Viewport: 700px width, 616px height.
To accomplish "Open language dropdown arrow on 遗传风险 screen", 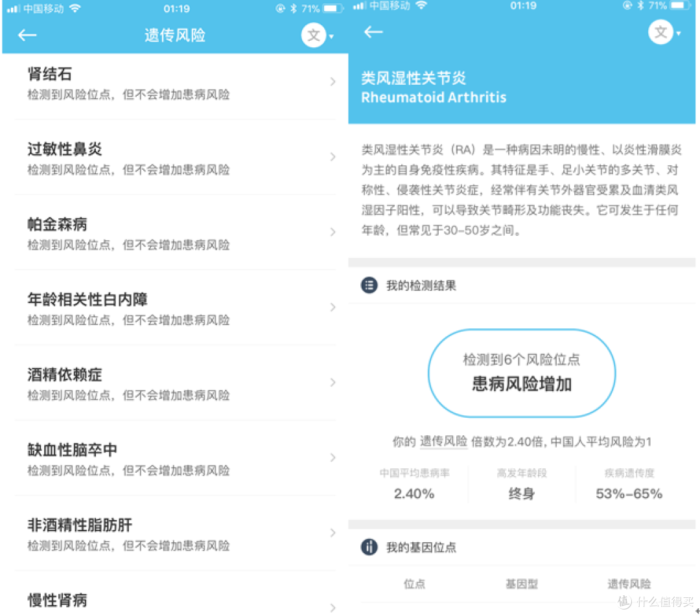I will point(332,36).
